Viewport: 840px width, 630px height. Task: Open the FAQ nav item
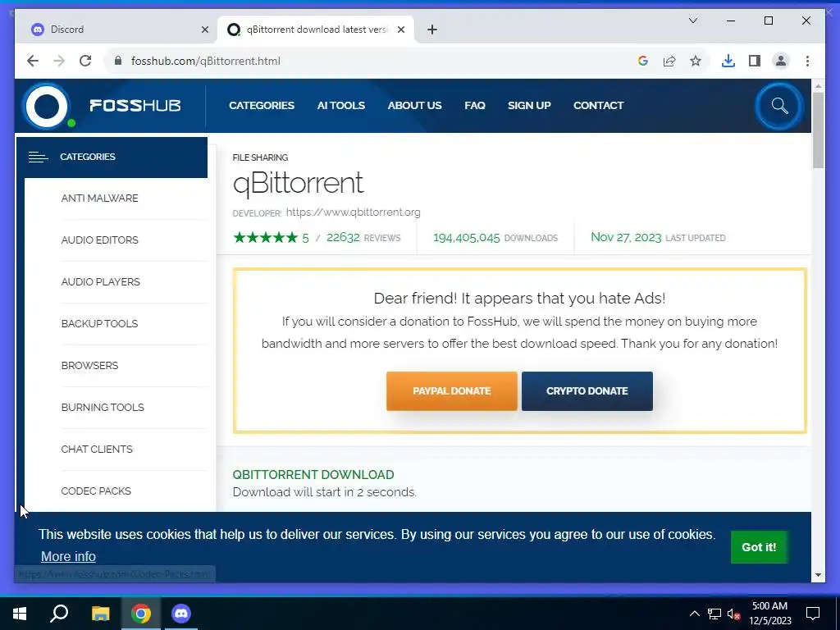[475, 106]
